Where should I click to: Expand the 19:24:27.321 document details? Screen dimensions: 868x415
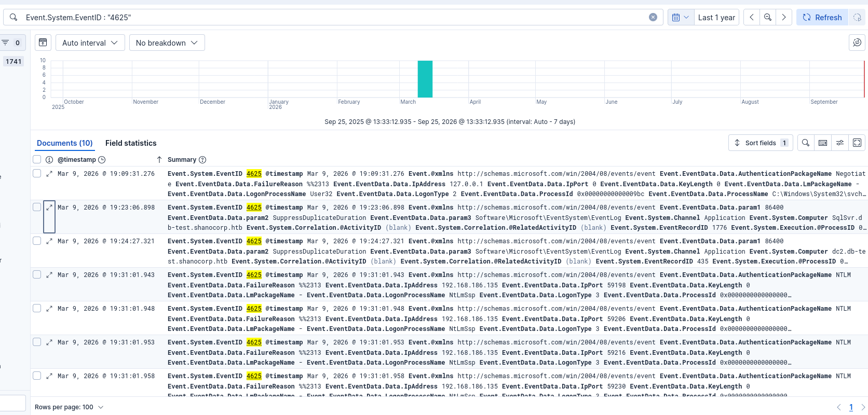tap(49, 241)
